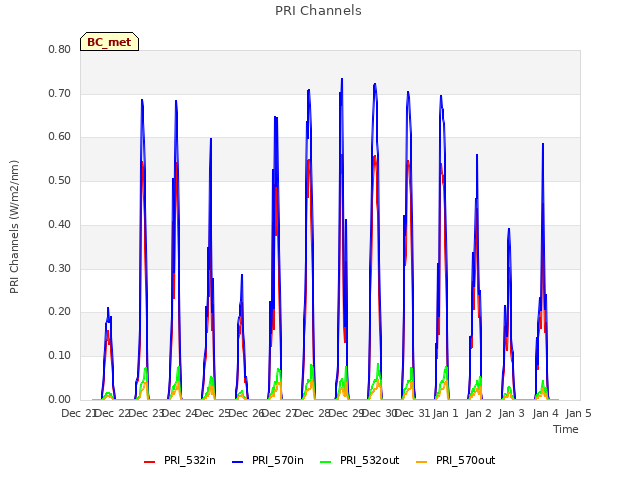Click the Jan 4 blue peak near 0.59
The width and height of the screenshot is (640, 480).
tap(543, 144)
